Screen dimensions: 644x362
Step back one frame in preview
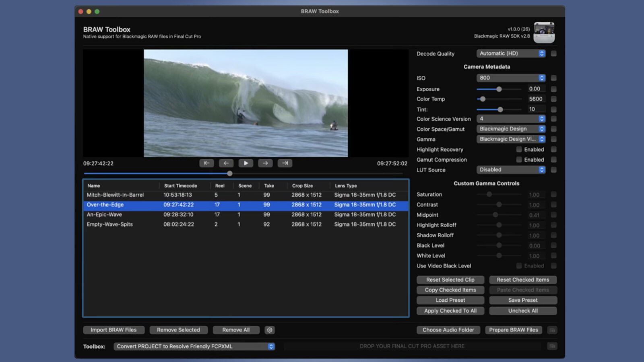click(226, 163)
